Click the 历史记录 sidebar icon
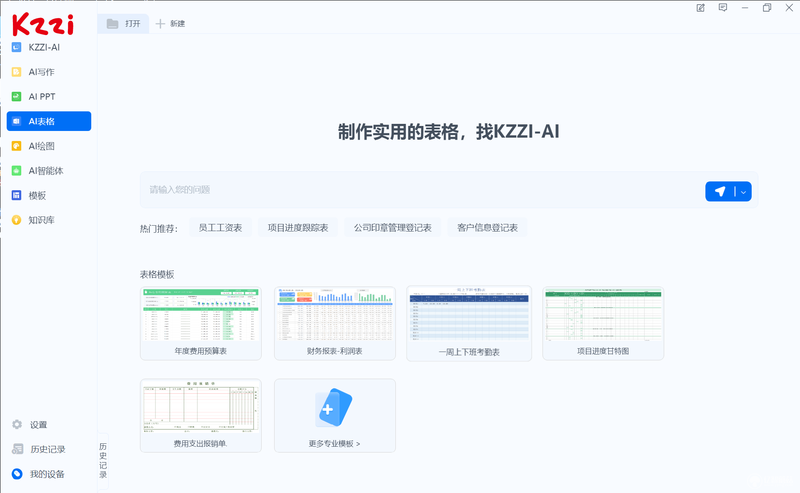 [17, 449]
